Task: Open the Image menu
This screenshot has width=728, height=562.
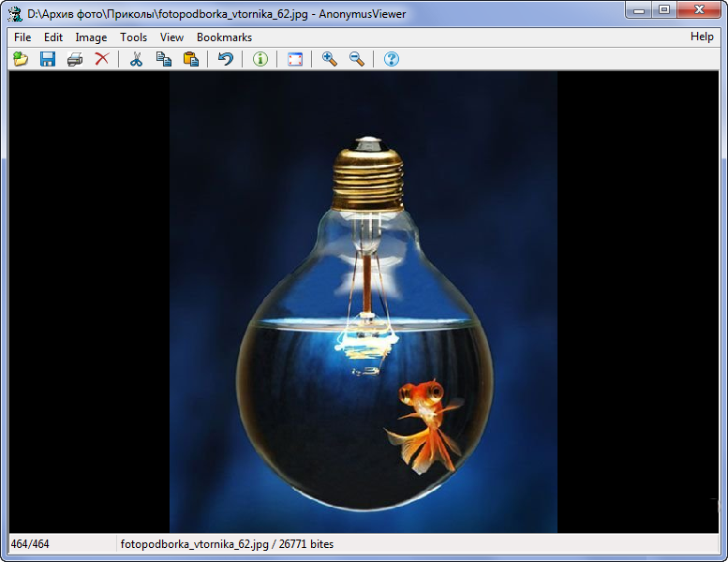Action: point(91,37)
